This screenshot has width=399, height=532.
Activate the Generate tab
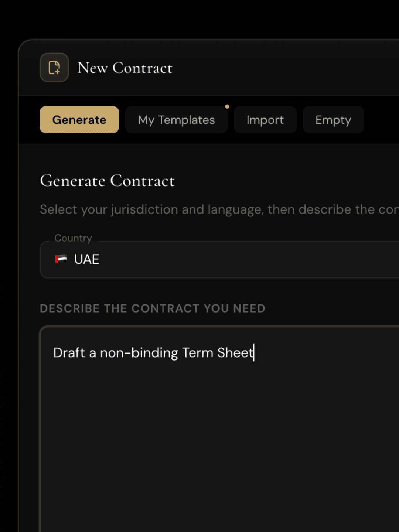point(79,120)
